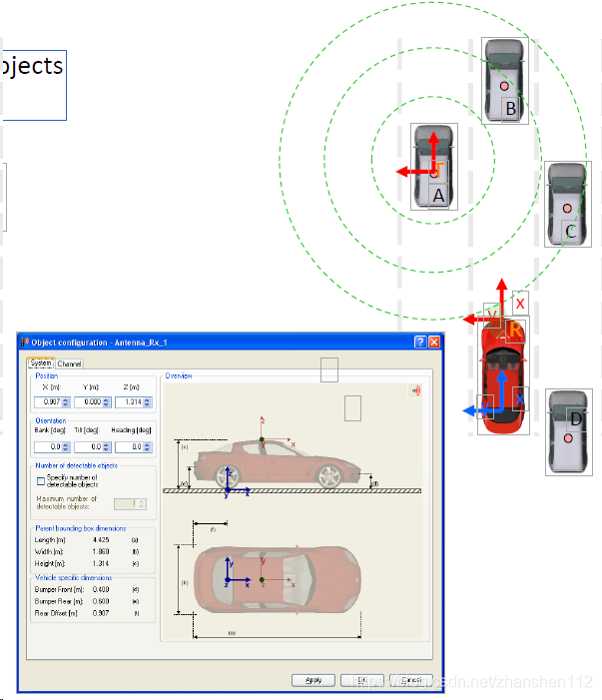Switch to the Channel tab
The width and height of the screenshot is (602, 700).
pyautogui.click(x=69, y=363)
